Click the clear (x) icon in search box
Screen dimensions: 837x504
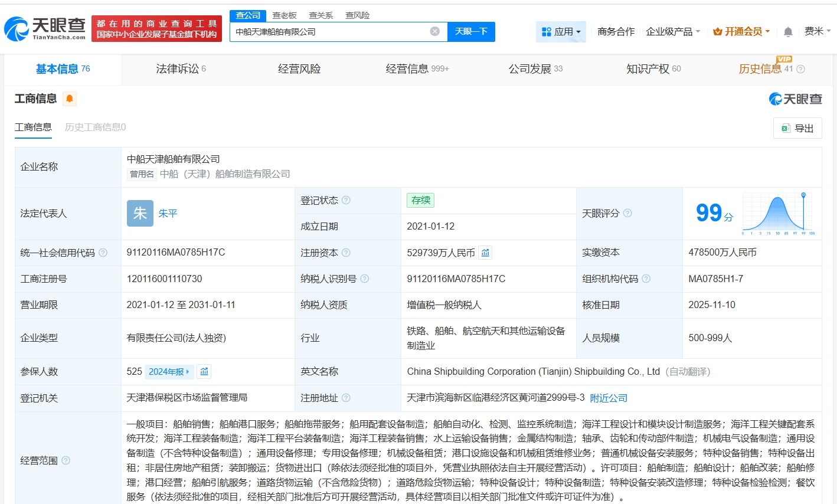(434, 31)
